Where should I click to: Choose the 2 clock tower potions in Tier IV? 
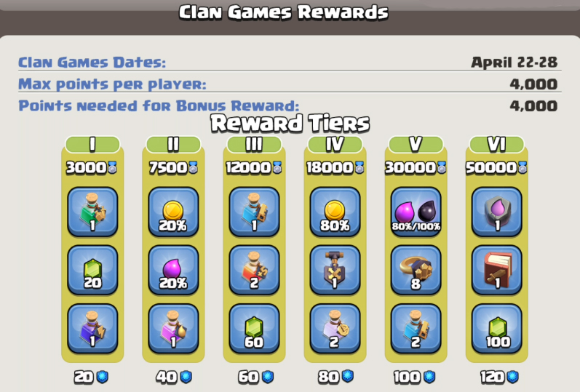335,329
